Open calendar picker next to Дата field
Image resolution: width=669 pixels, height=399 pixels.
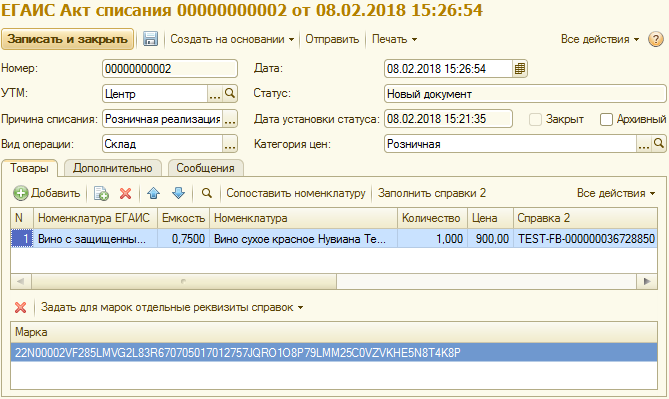pyautogui.click(x=520, y=69)
